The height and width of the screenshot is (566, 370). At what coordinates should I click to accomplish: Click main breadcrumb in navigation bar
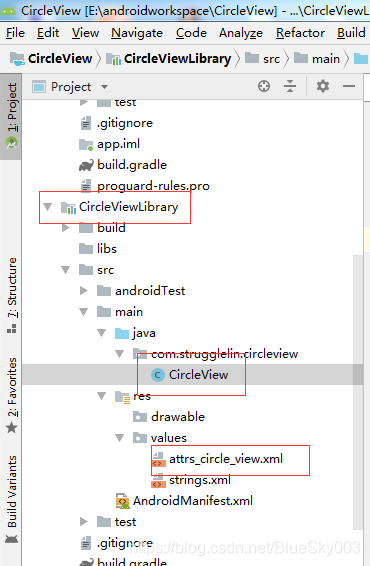pos(317,58)
